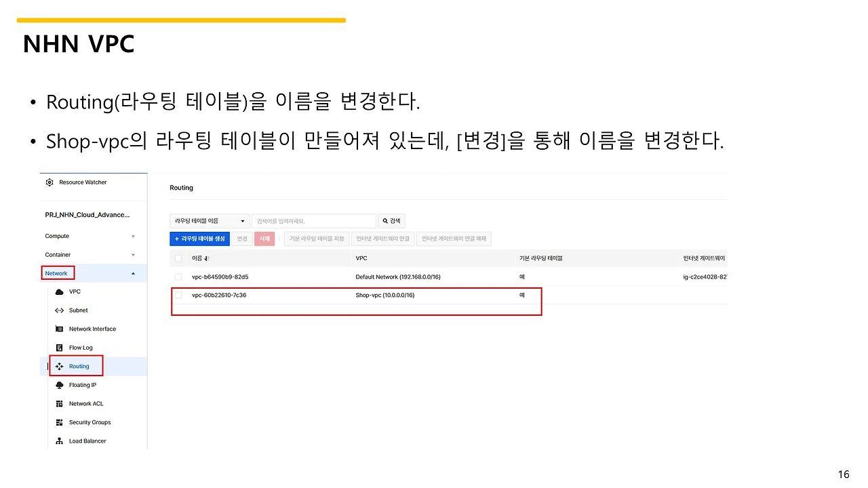Select all rows with the header checkbox
The image size is (868, 488).
click(178, 258)
